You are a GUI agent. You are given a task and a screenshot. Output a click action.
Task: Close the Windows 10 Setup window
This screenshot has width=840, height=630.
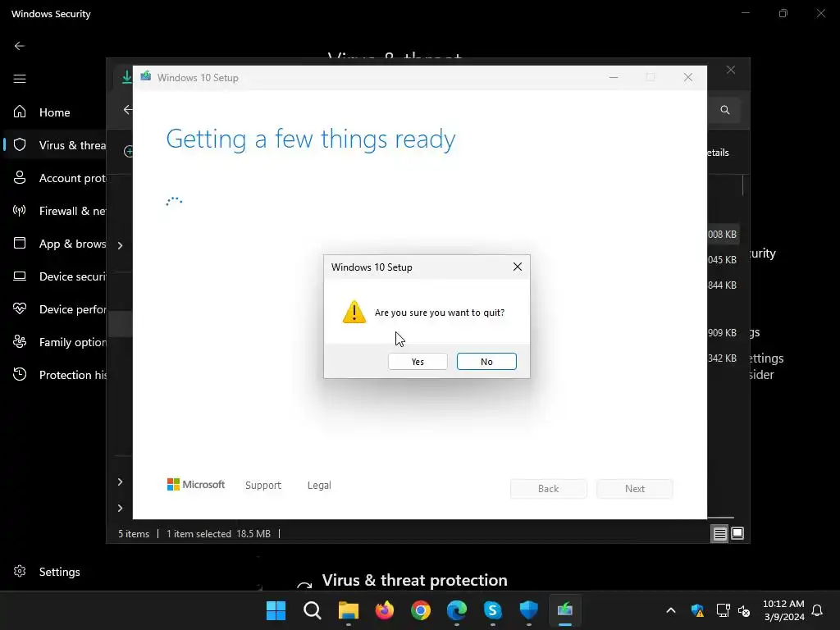click(x=688, y=78)
